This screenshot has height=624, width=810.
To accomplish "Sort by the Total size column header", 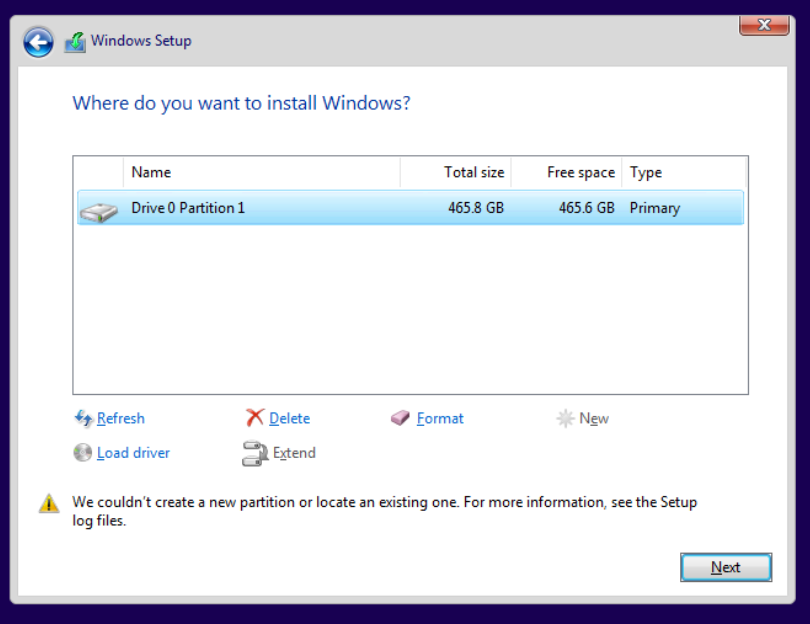I will point(456,173).
